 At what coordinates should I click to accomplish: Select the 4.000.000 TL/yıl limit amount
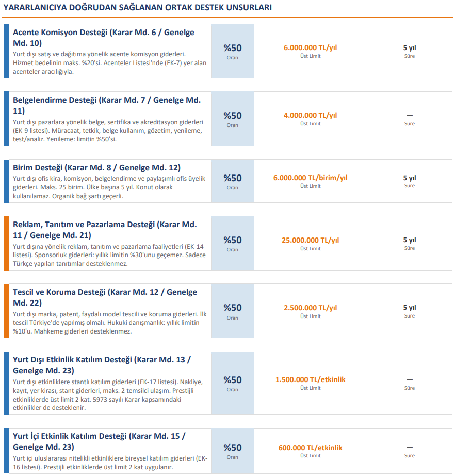pyautogui.click(x=310, y=115)
